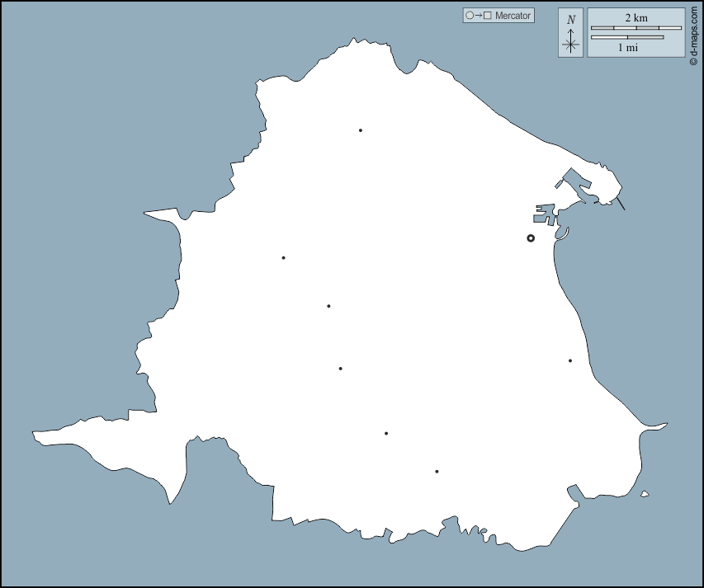The height and width of the screenshot is (588, 704).
Task: Click the "1 mi" scale text
Action: (x=627, y=48)
